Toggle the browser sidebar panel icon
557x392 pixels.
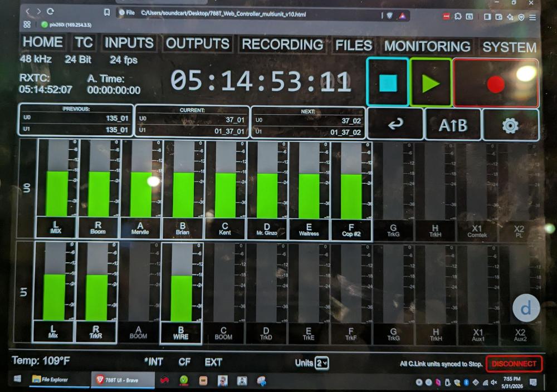pos(487,17)
